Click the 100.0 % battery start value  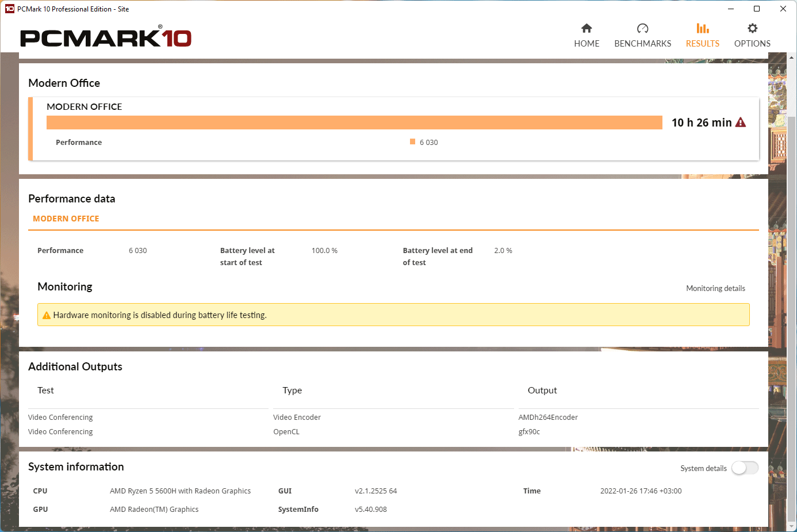pyautogui.click(x=324, y=250)
